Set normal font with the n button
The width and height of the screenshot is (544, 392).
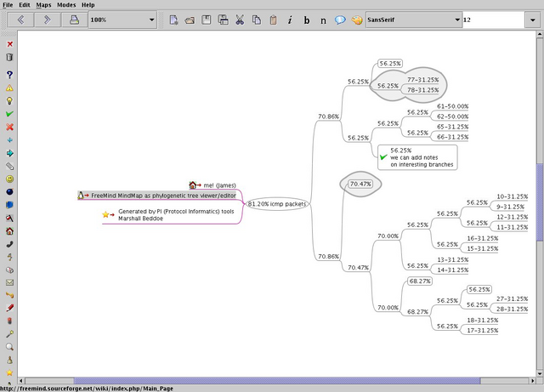pyautogui.click(x=323, y=20)
